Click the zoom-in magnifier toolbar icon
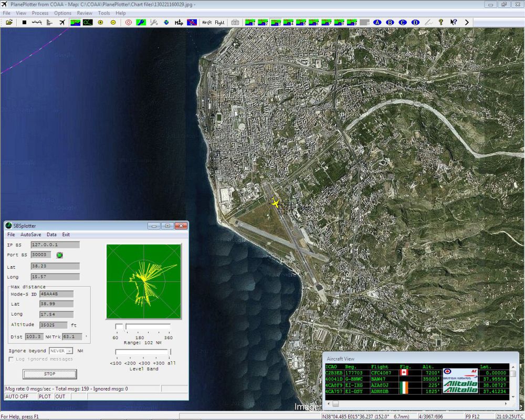 click(100, 22)
